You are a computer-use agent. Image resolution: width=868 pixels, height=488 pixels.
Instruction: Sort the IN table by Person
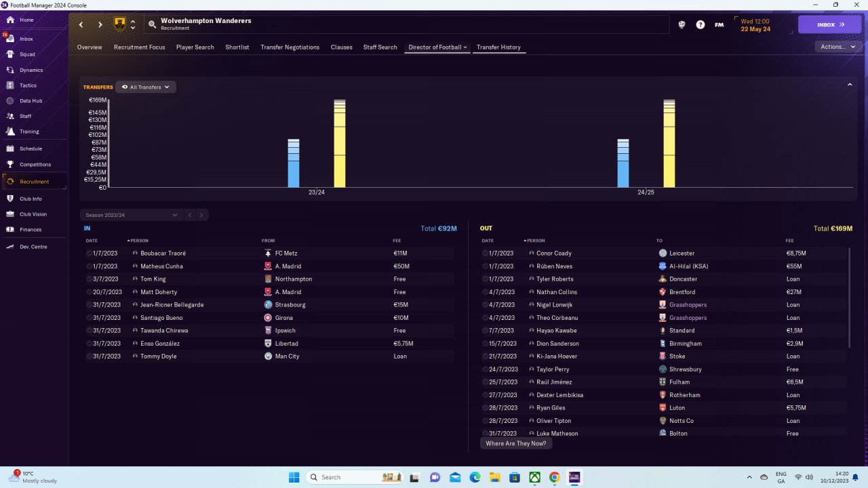coord(138,241)
